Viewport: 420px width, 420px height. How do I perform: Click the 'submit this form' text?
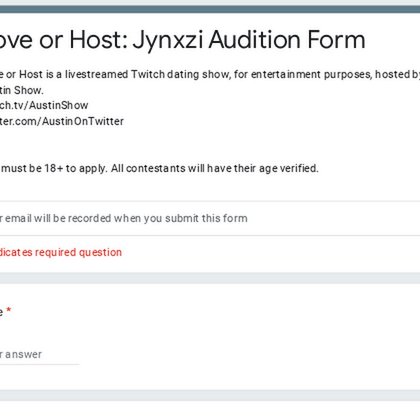click(x=206, y=218)
